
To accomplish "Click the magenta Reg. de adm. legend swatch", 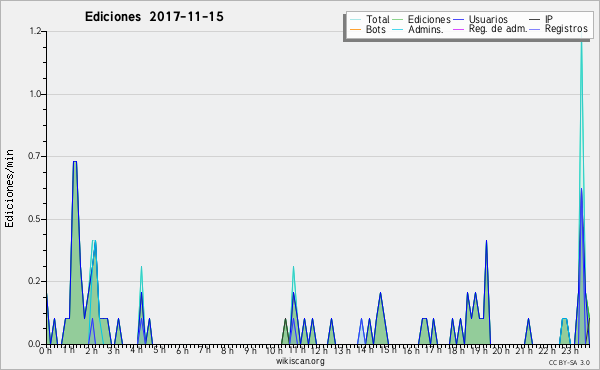I will pyautogui.click(x=458, y=29).
